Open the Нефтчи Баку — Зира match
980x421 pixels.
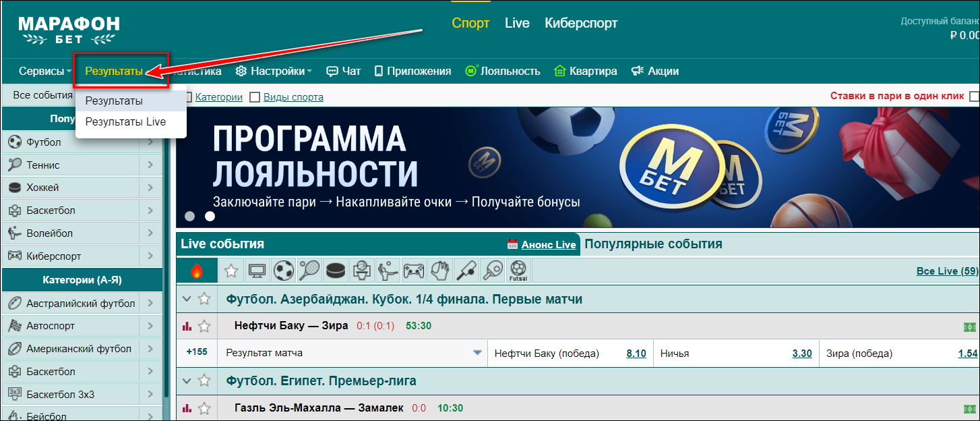point(291,326)
